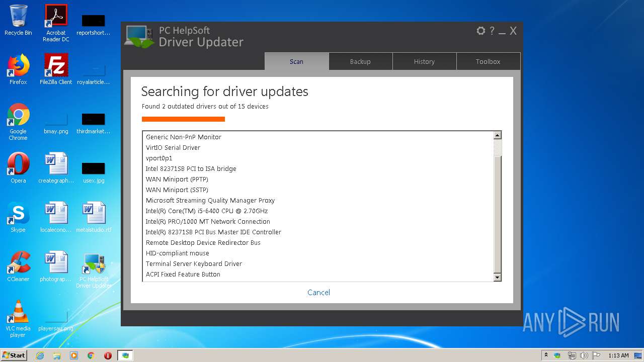Cancel the driver update search
The height and width of the screenshot is (362, 644).
(x=318, y=292)
